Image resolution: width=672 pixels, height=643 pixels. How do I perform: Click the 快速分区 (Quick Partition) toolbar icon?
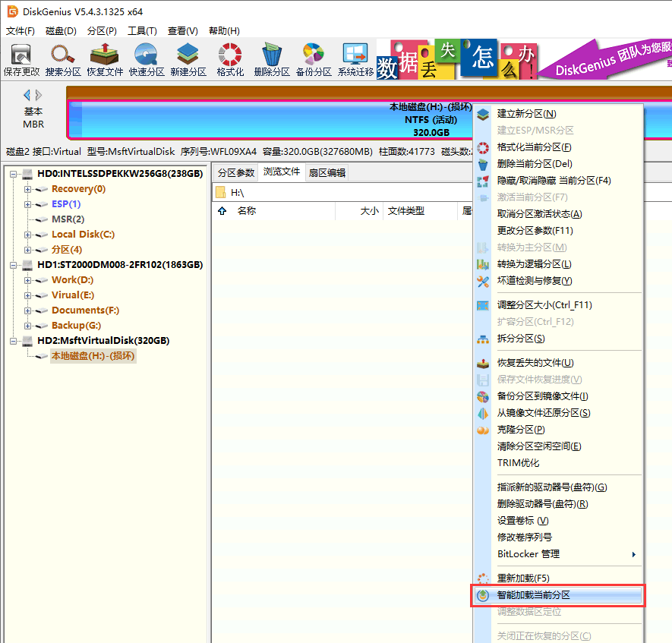[147, 59]
